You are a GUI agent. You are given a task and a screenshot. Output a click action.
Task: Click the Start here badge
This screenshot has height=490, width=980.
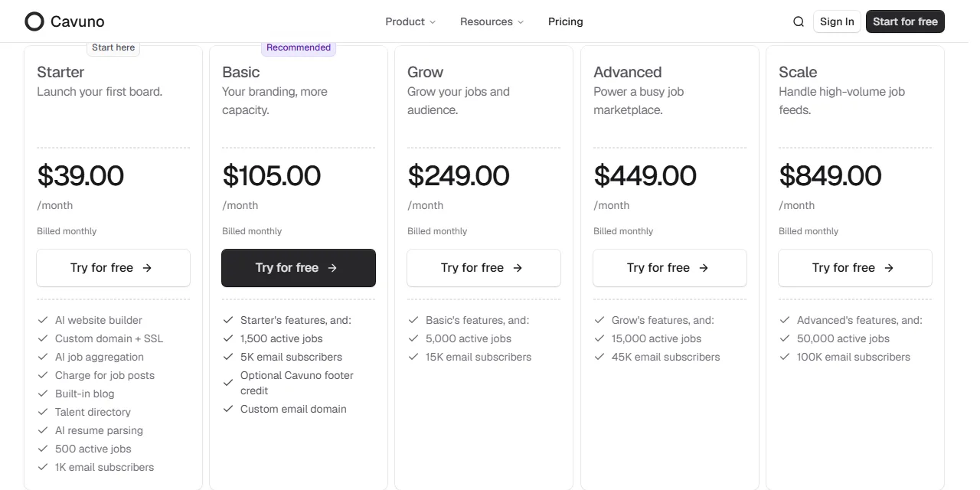[113, 47]
